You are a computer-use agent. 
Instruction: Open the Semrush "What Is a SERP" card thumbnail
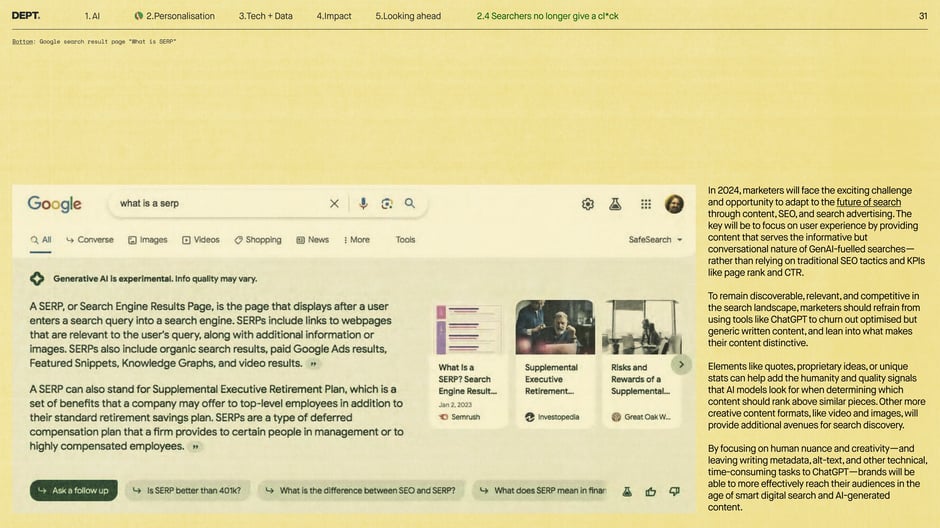pyautogui.click(x=468, y=327)
